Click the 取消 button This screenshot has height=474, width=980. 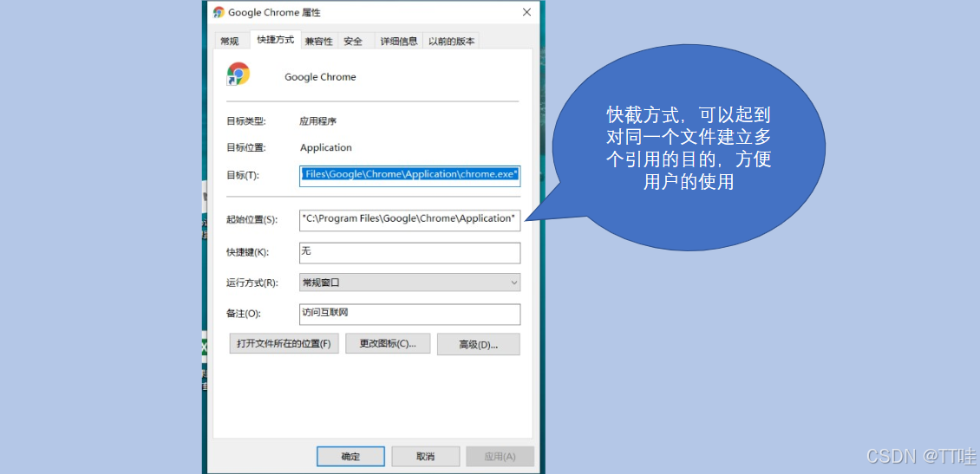(426, 457)
